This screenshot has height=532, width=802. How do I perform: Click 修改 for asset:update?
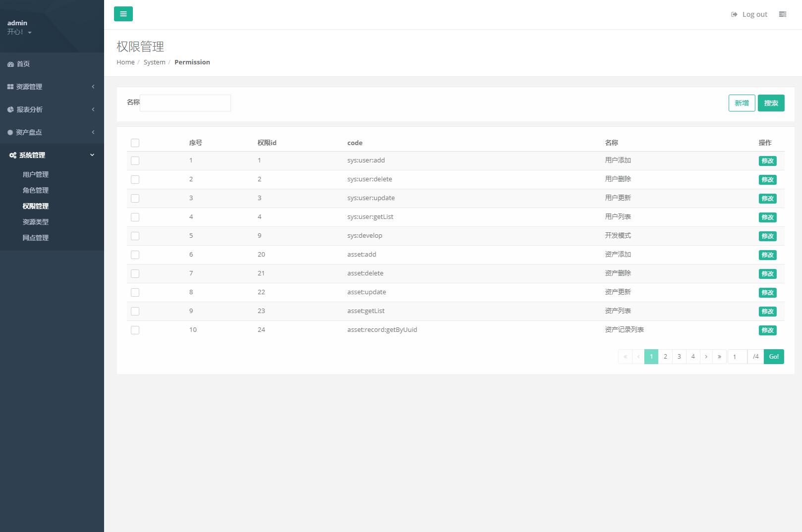tap(767, 293)
